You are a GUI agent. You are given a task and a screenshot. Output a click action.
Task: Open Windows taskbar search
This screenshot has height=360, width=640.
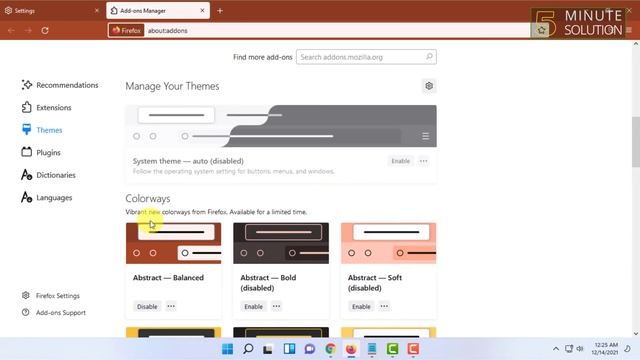click(x=248, y=349)
